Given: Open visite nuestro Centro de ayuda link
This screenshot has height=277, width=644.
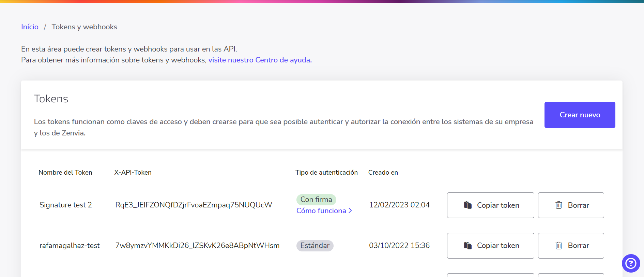Looking at the screenshot, I should pyautogui.click(x=260, y=60).
